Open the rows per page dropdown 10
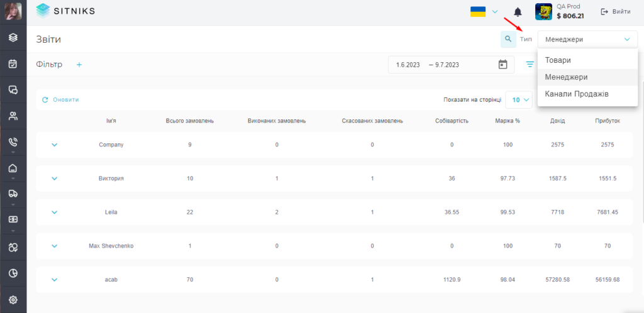The height and width of the screenshot is (313, 644). [519, 100]
